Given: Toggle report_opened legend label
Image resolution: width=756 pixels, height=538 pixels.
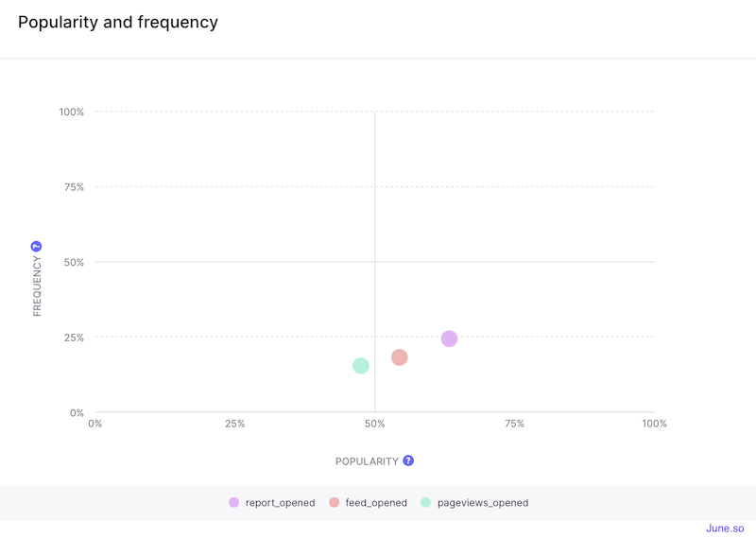Looking at the screenshot, I should 280,503.
